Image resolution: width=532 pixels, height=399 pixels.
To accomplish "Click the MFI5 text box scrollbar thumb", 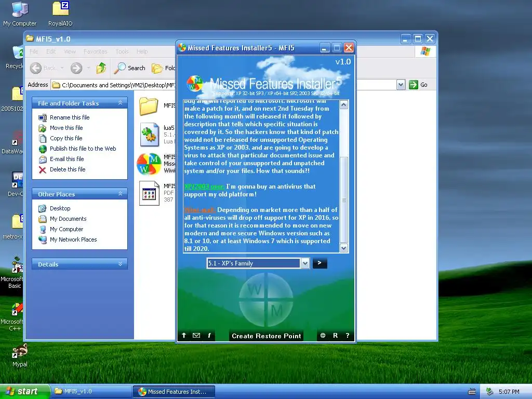I will point(344,200).
